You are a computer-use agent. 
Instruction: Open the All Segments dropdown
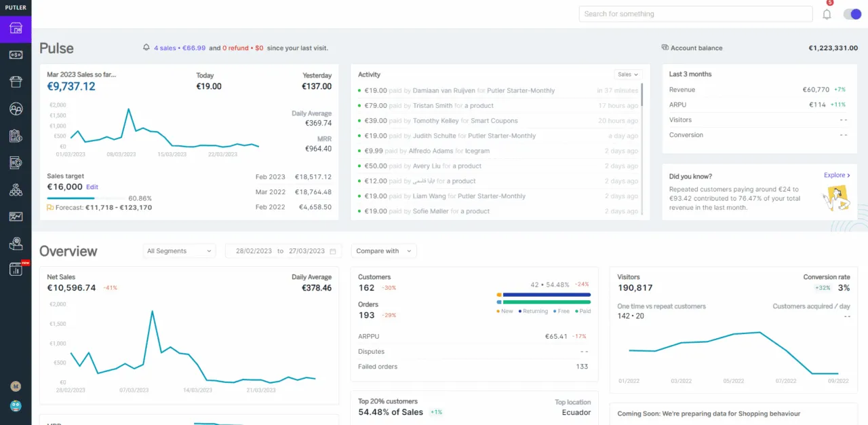click(x=179, y=251)
